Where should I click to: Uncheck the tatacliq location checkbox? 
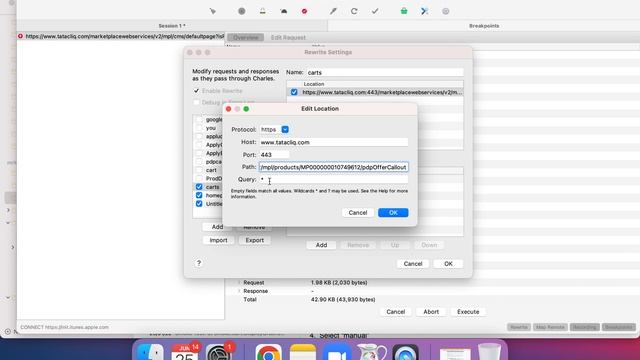point(294,92)
